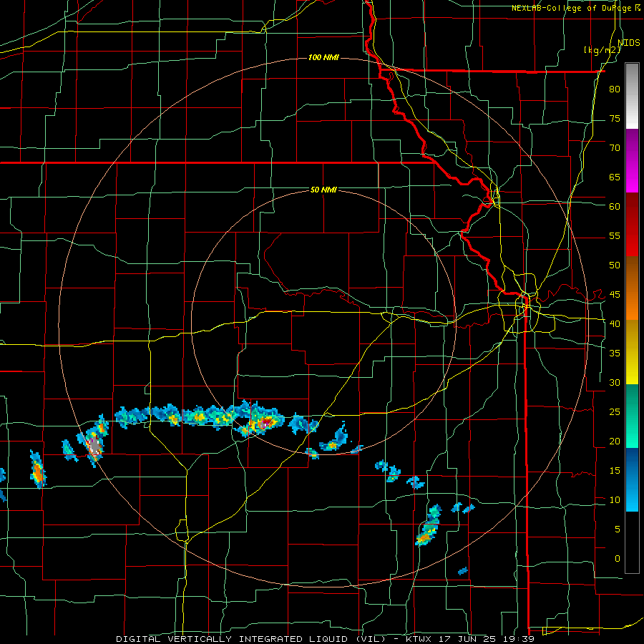The image size is (644, 644).
Task: Select the green segment of color scale
Action: click(632, 416)
